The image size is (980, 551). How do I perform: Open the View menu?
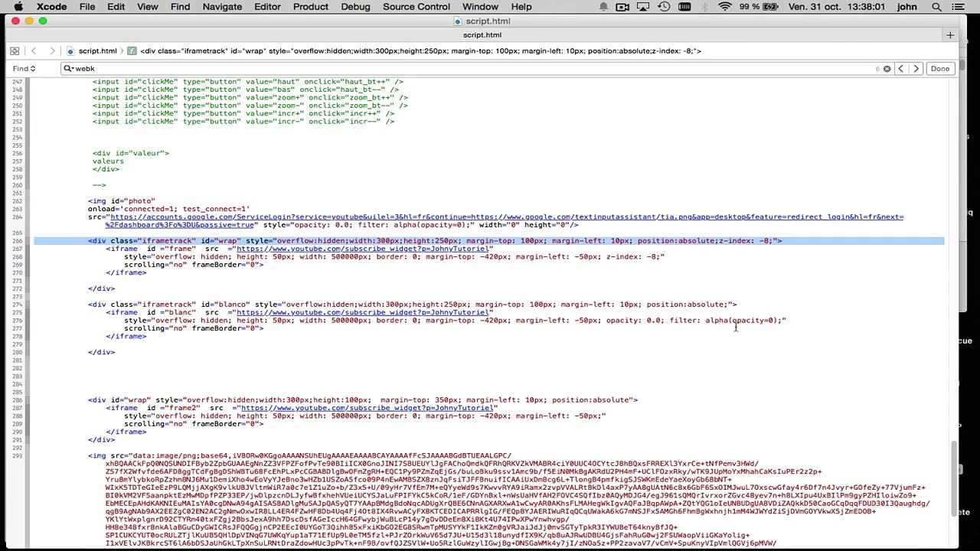tap(147, 7)
